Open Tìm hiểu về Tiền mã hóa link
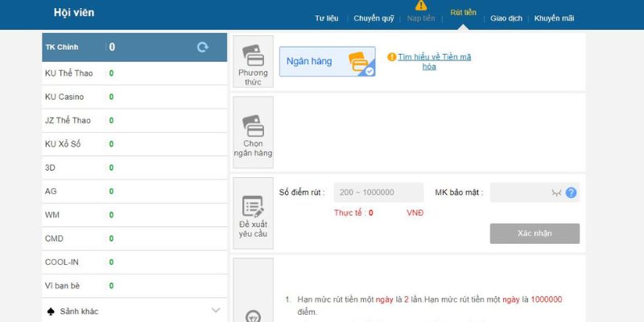The width and height of the screenshot is (644, 322). point(434,62)
